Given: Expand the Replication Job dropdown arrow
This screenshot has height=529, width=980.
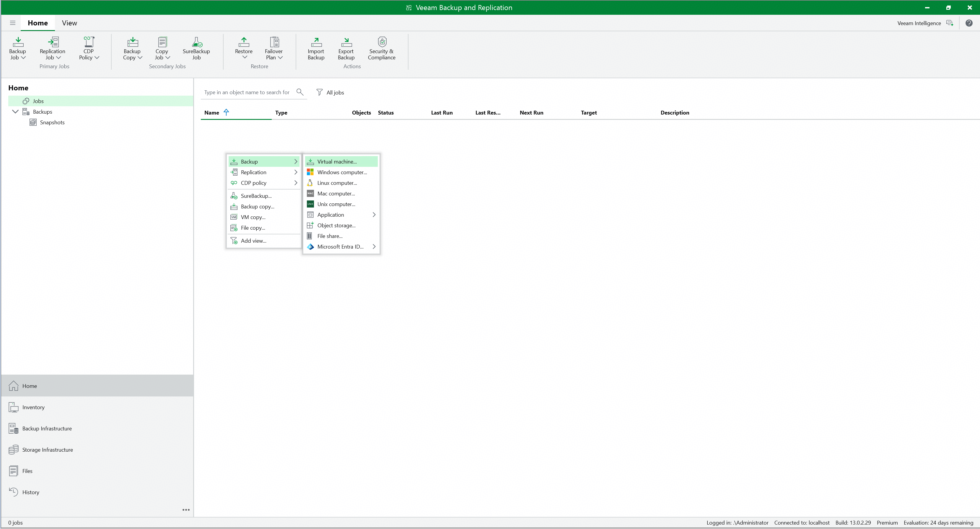Looking at the screenshot, I should click(x=58, y=58).
